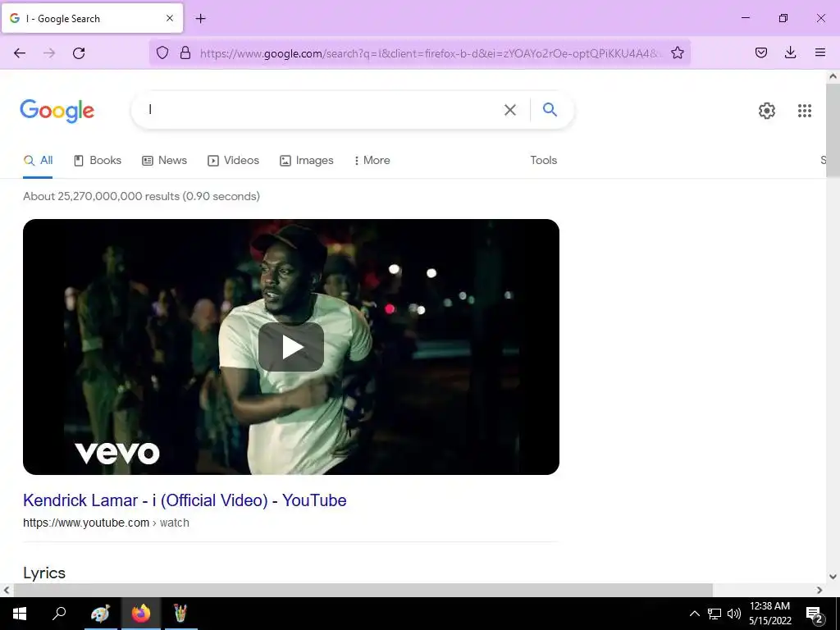
Task: Click the scroll right arrow
Action: (819, 590)
